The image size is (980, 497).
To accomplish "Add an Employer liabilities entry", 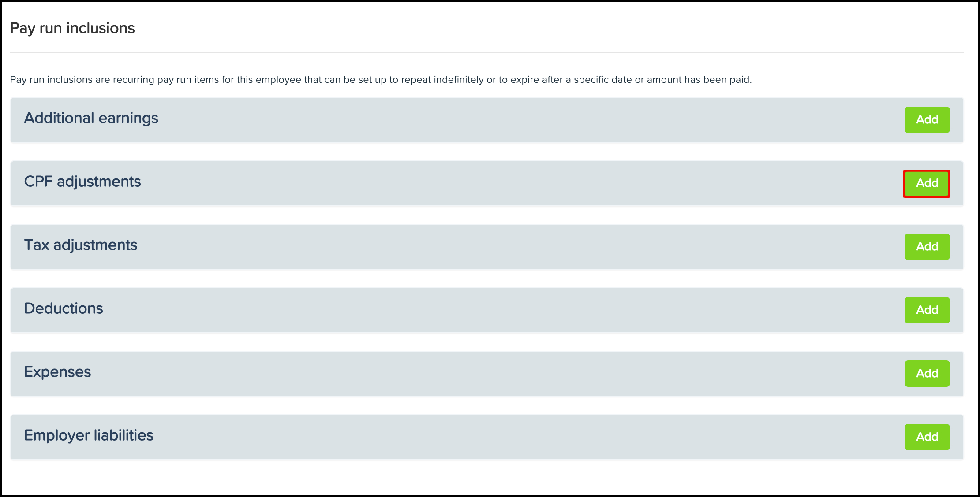I will 927,437.
